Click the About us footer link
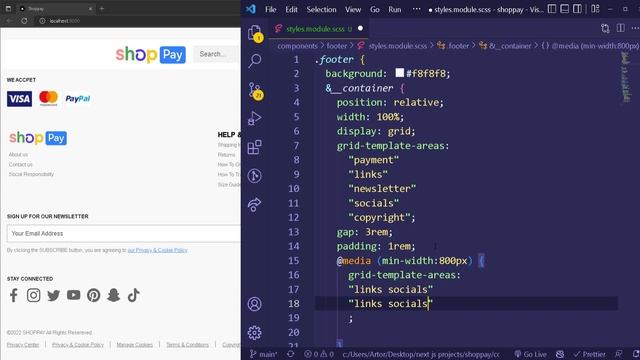 [18, 155]
